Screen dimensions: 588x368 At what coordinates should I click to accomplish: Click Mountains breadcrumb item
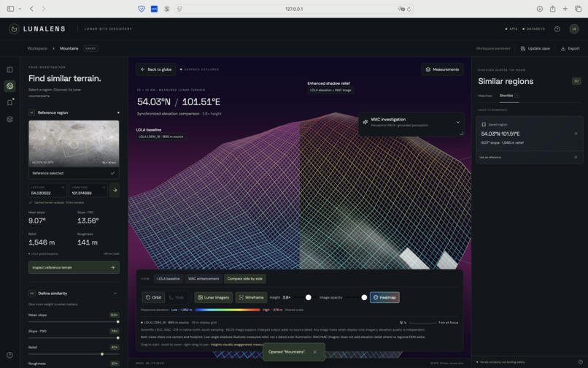69,48
